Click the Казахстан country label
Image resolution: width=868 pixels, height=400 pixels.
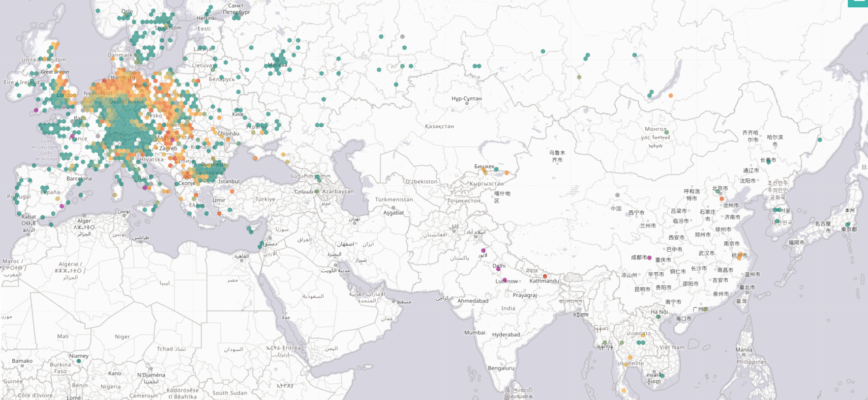click(440, 126)
